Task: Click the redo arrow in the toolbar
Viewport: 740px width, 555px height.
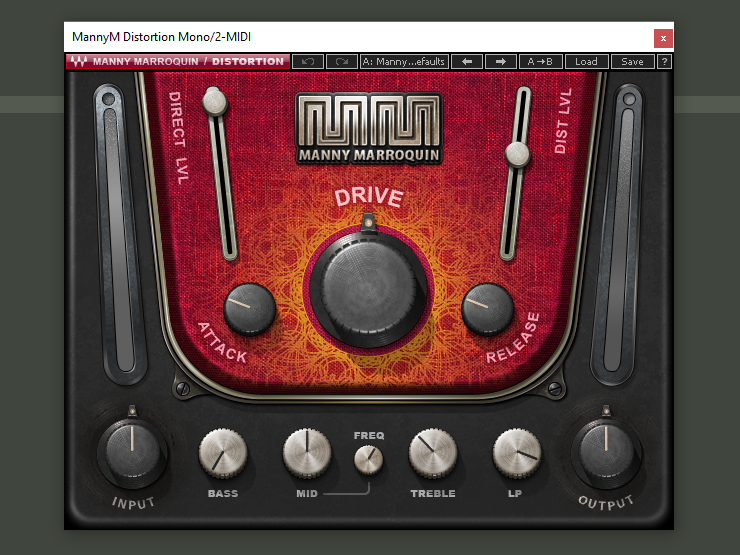Action: (x=341, y=61)
